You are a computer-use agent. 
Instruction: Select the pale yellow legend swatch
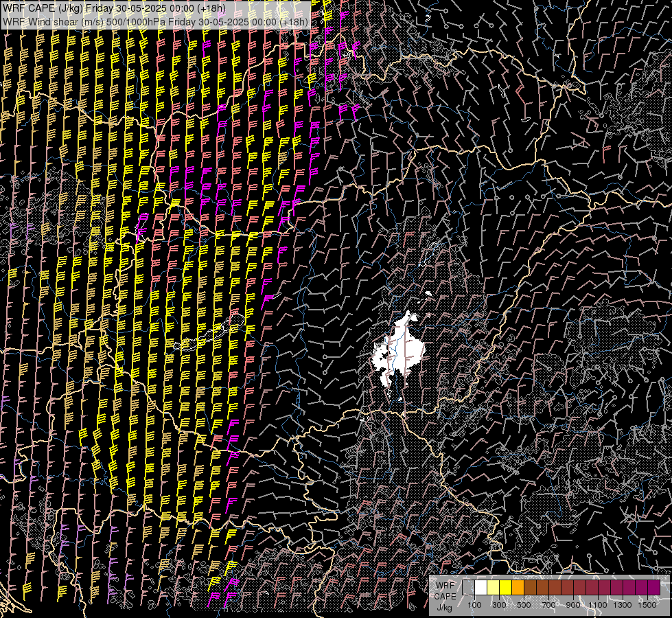coord(494,588)
